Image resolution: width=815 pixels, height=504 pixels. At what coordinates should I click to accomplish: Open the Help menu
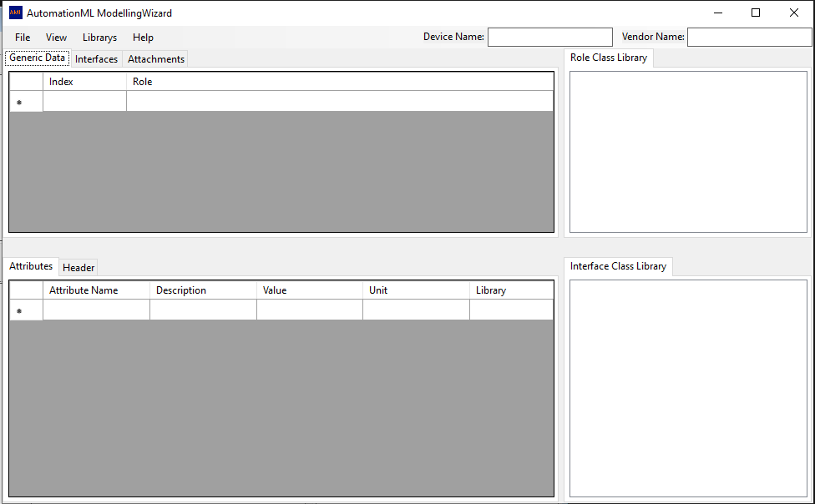[x=143, y=38]
